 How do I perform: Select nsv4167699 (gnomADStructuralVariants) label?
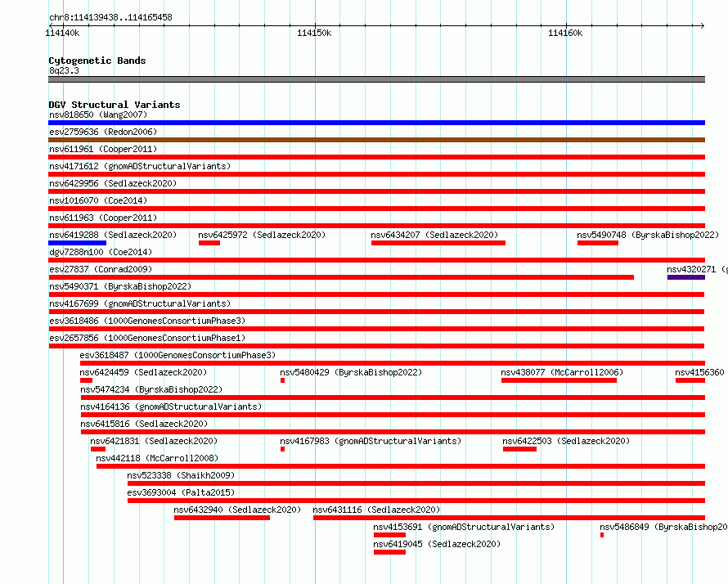tap(140, 303)
